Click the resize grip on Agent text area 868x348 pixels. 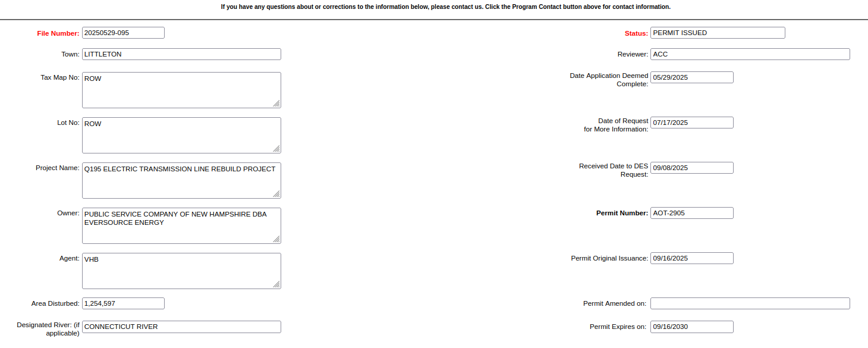click(276, 284)
